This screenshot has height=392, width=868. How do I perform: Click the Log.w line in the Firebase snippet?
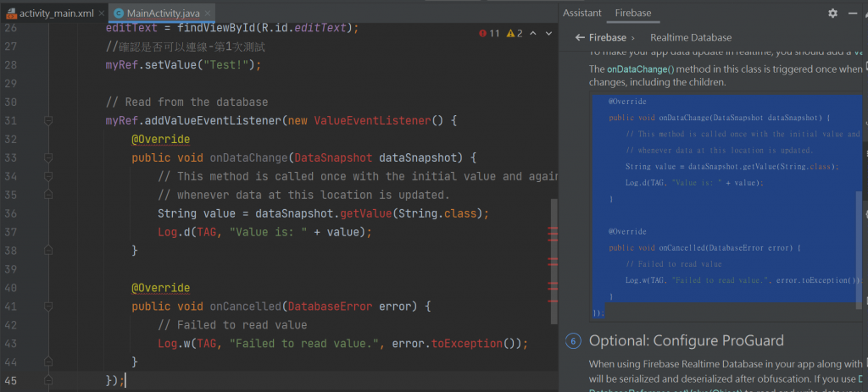743,280
